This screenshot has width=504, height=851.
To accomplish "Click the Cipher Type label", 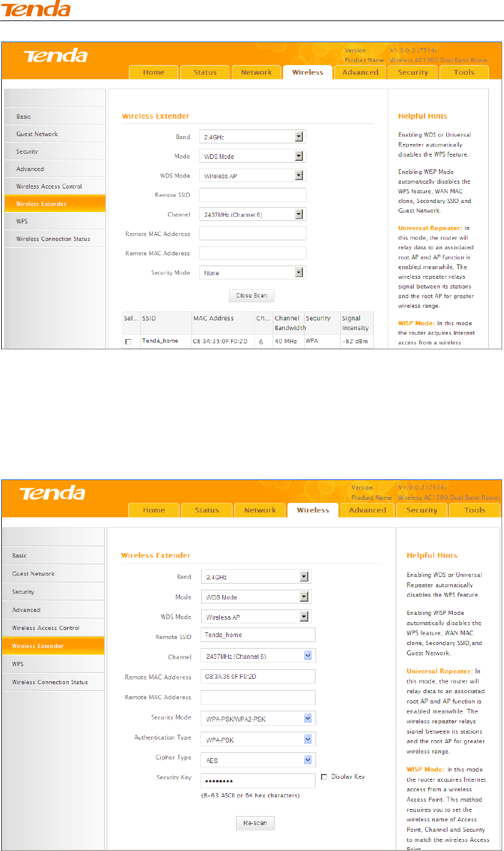I will [173, 757].
